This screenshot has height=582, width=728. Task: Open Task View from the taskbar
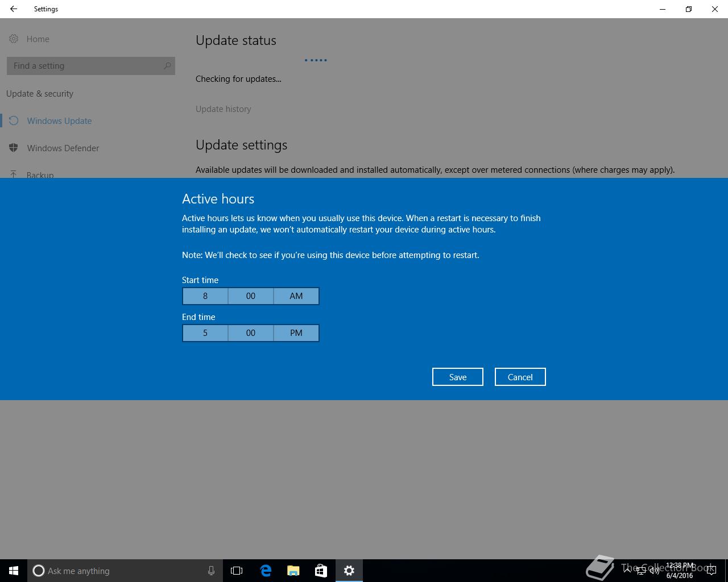(237, 571)
